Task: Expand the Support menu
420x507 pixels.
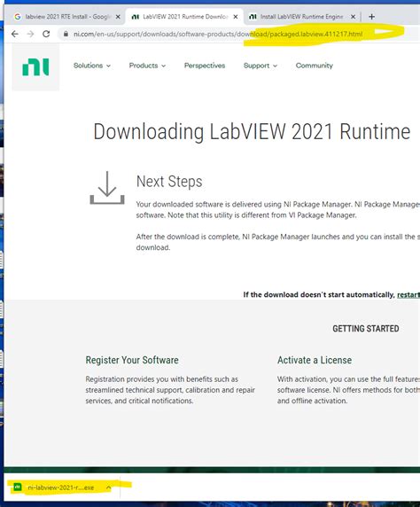Action: (x=261, y=66)
